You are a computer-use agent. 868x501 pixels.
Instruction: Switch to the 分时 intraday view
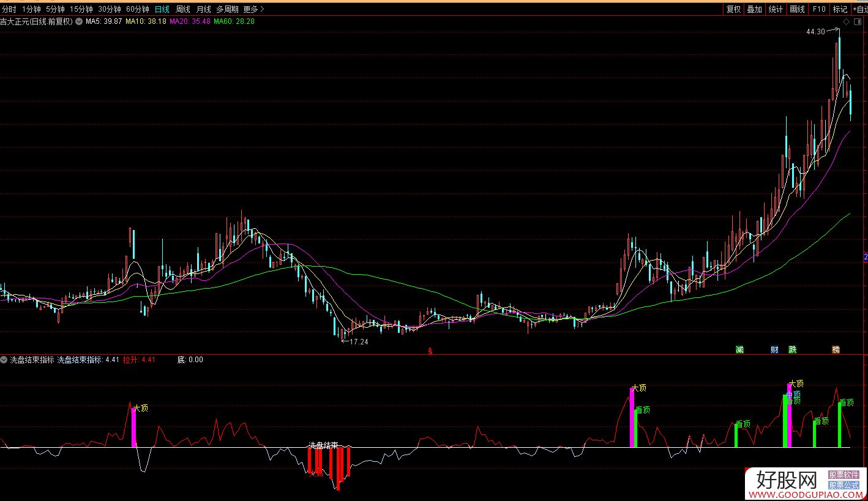(x=9, y=9)
